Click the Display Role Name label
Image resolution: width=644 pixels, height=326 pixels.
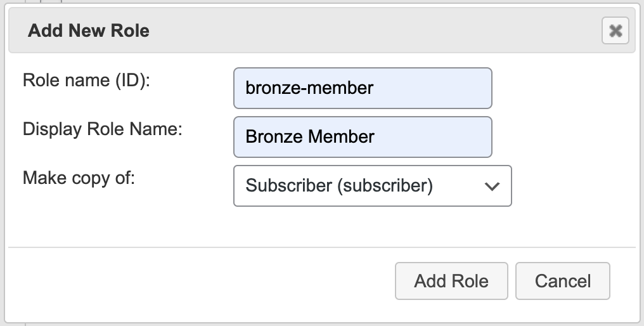[103, 129]
